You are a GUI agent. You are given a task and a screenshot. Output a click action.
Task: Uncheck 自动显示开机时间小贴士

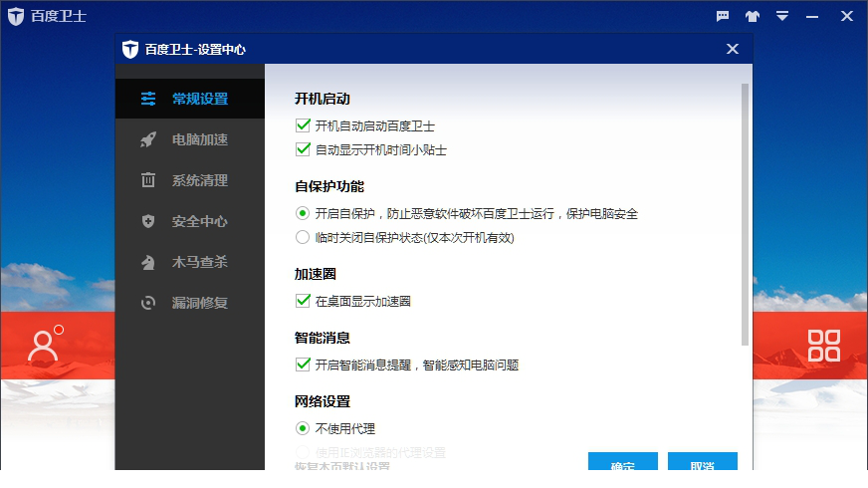click(303, 149)
